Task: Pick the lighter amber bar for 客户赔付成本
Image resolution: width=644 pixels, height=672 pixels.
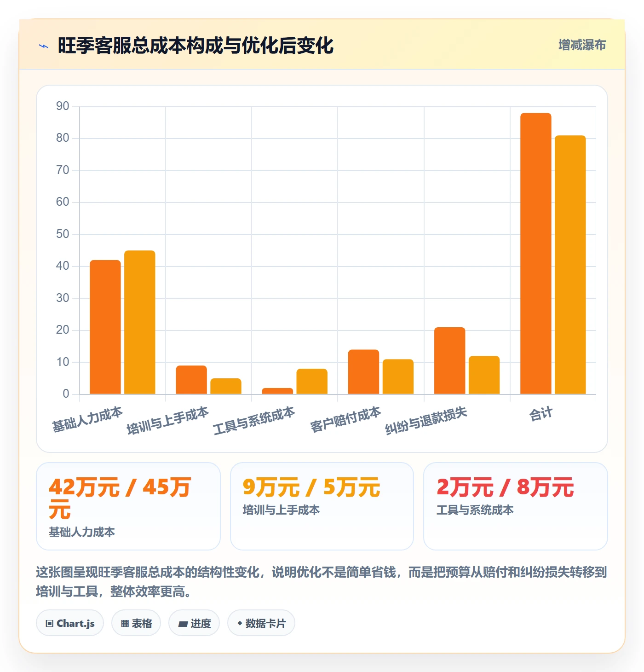Action: (398, 377)
